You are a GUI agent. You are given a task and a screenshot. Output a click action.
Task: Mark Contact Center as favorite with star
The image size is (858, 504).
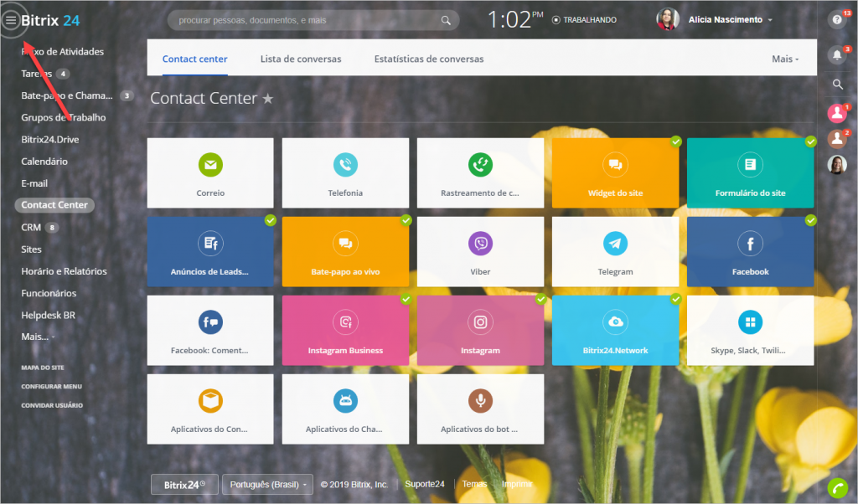pos(268,99)
